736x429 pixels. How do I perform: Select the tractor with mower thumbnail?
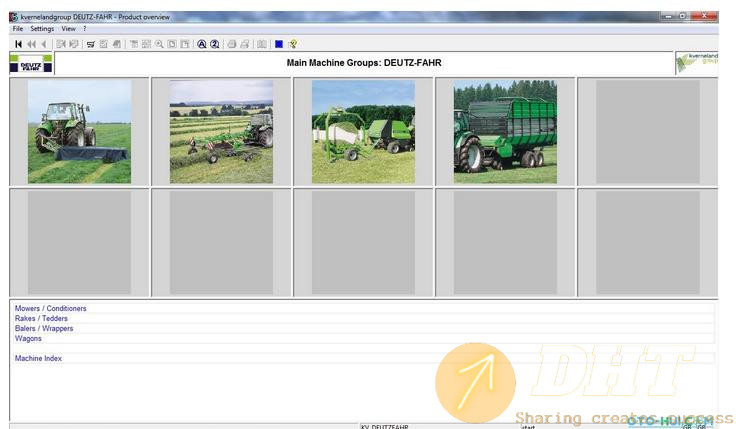79,132
